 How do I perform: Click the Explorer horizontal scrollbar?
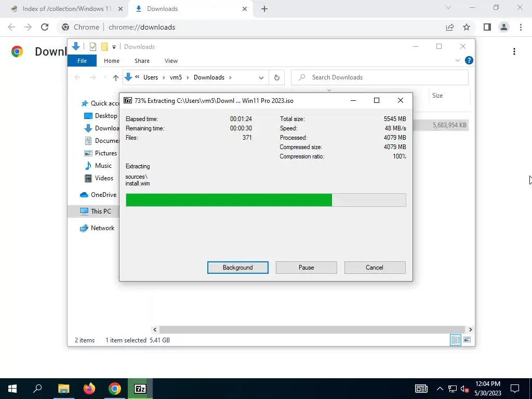point(312,329)
